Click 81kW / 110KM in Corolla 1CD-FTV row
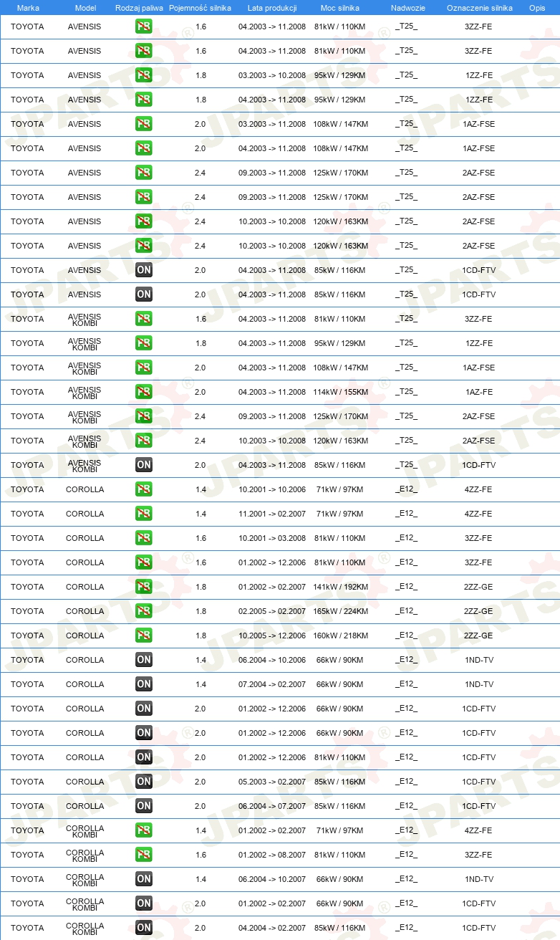Screen dimensions: 560x940 tap(340, 757)
